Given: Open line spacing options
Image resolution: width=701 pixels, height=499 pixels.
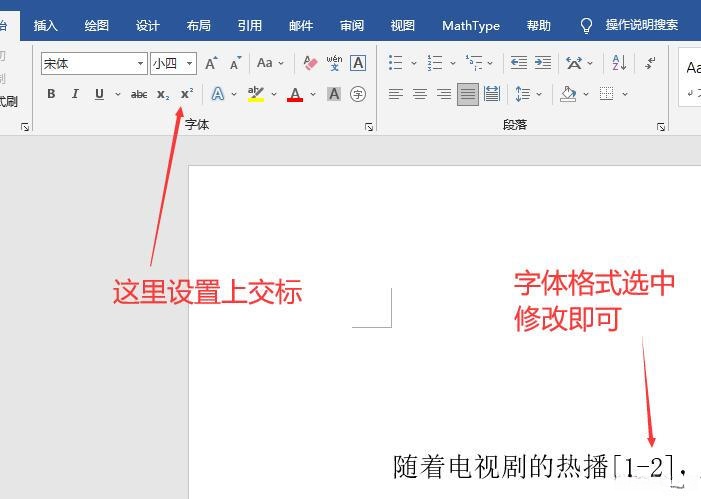Looking at the screenshot, I should click(x=522, y=94).
